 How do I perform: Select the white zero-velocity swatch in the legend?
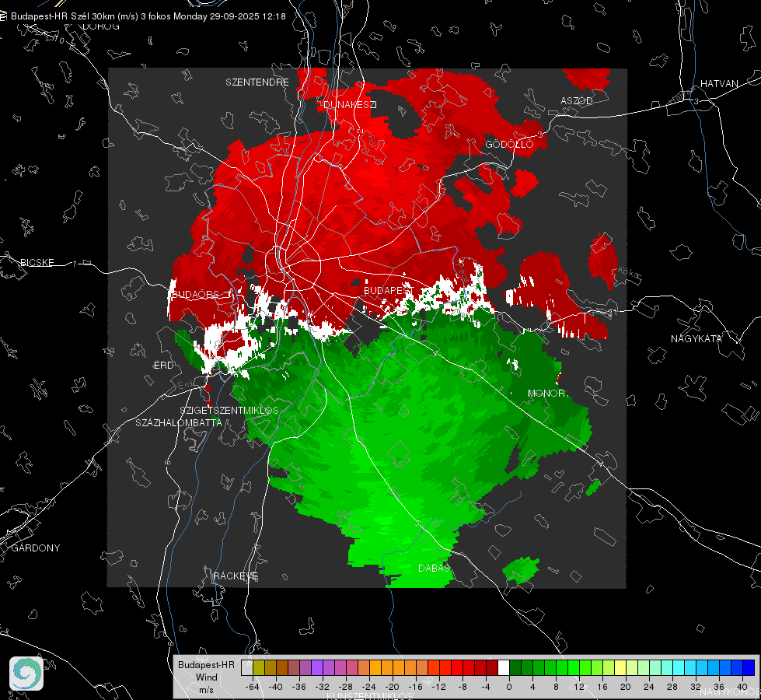click(x=504, y=667)
